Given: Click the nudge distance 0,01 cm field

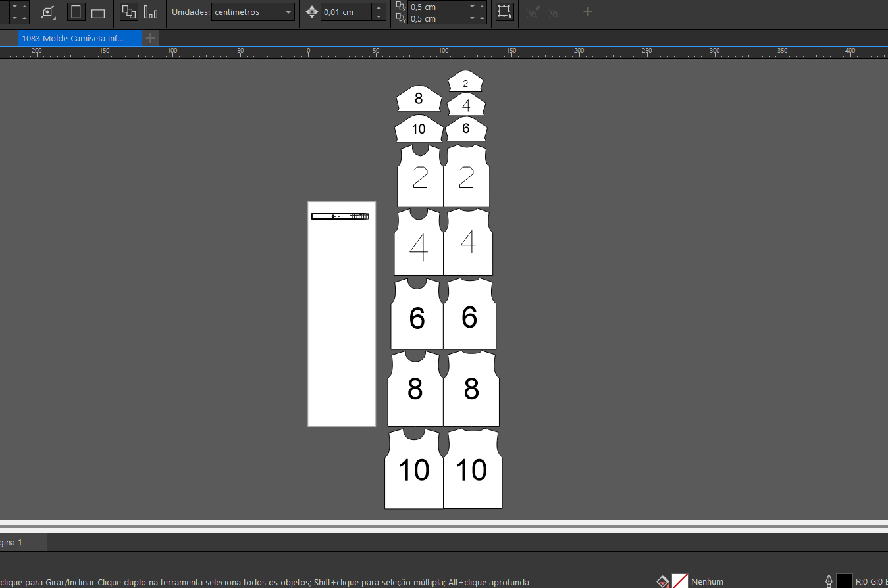Looking at the screenshot, I should [346, 12].
